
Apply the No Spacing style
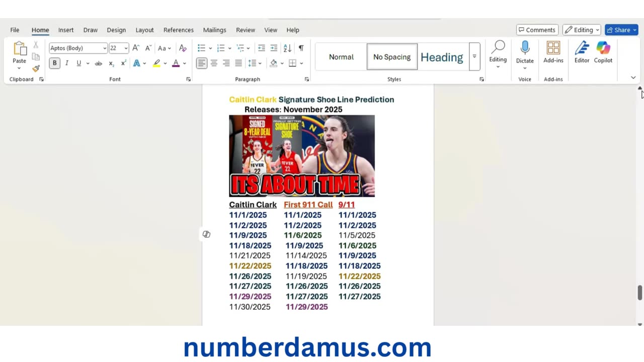[x=392, y=57]
